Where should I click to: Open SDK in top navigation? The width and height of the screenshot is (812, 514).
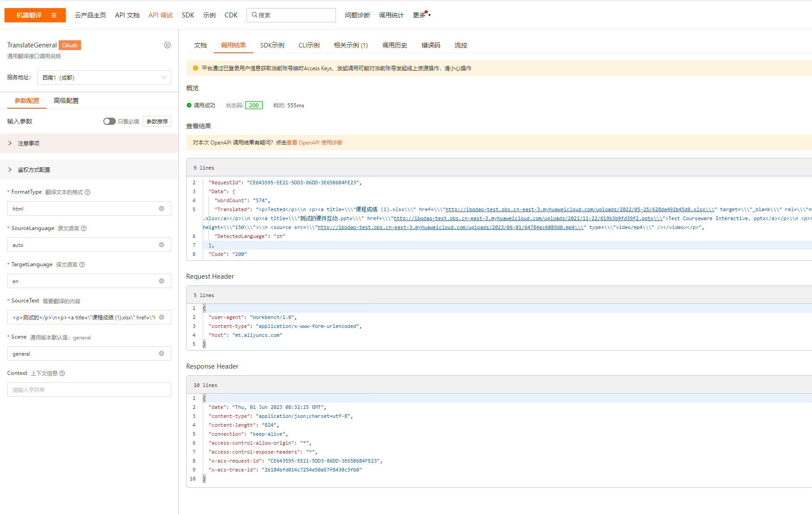188,15
